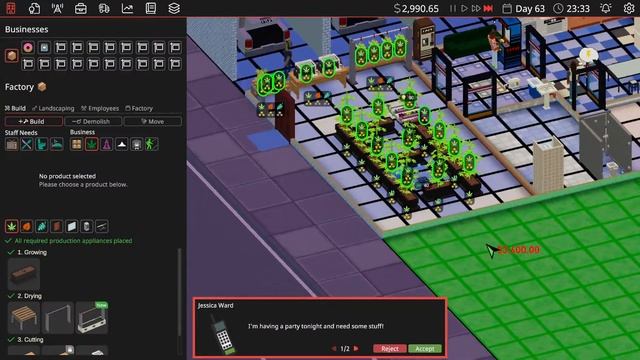Screen dimensions: 640x360
Task: Click the Day 63 calendar display
Action: point(524,9)
